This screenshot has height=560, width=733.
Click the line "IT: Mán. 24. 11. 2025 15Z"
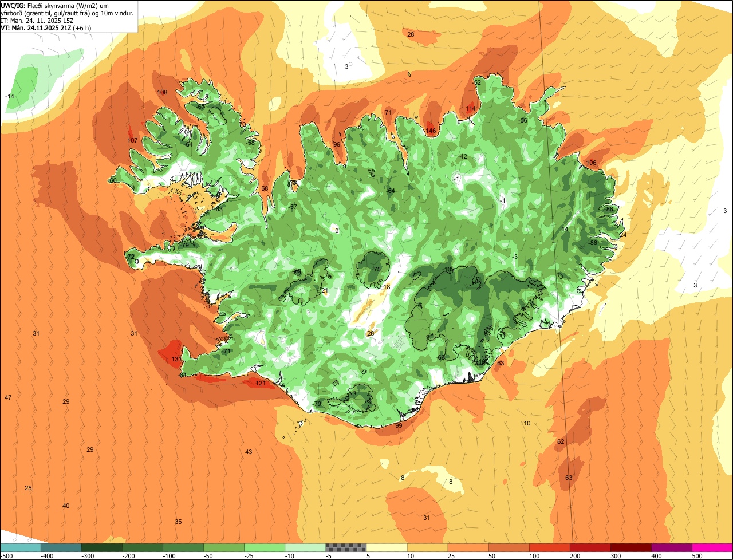pyautogui.click(x=37, y=20)
